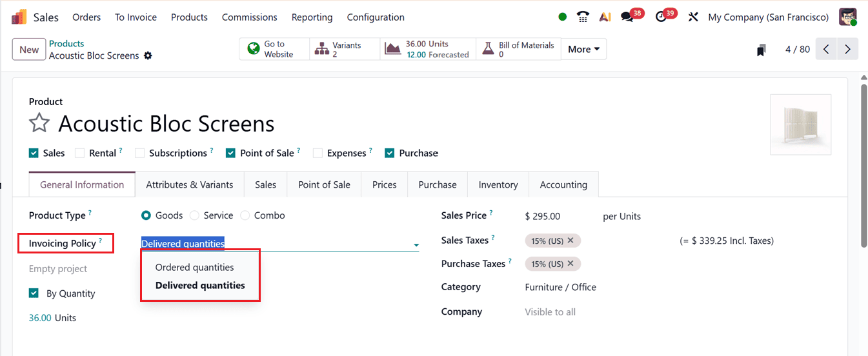868x356 pixels.
Task: Select the Combo product type
Action: click(245, 215)
